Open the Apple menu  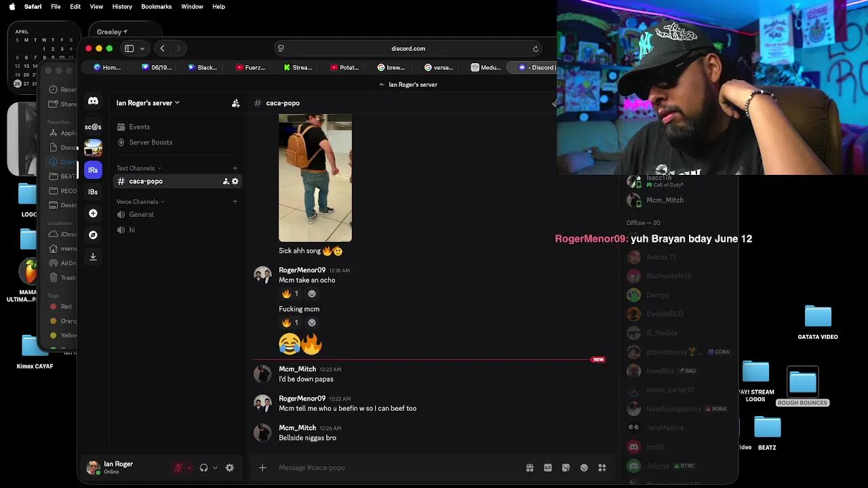(x=12, y=6)
